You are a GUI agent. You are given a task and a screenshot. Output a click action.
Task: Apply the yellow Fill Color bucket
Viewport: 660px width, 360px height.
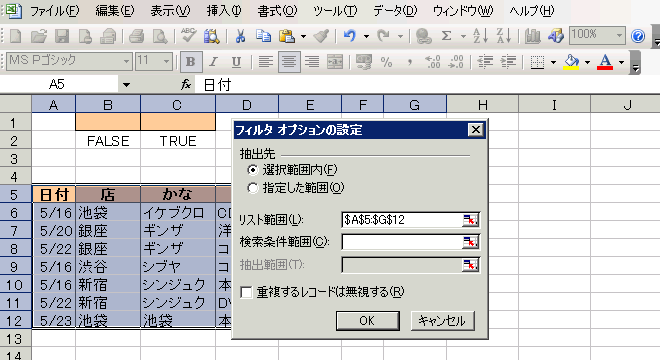click(x=572, y=62)
